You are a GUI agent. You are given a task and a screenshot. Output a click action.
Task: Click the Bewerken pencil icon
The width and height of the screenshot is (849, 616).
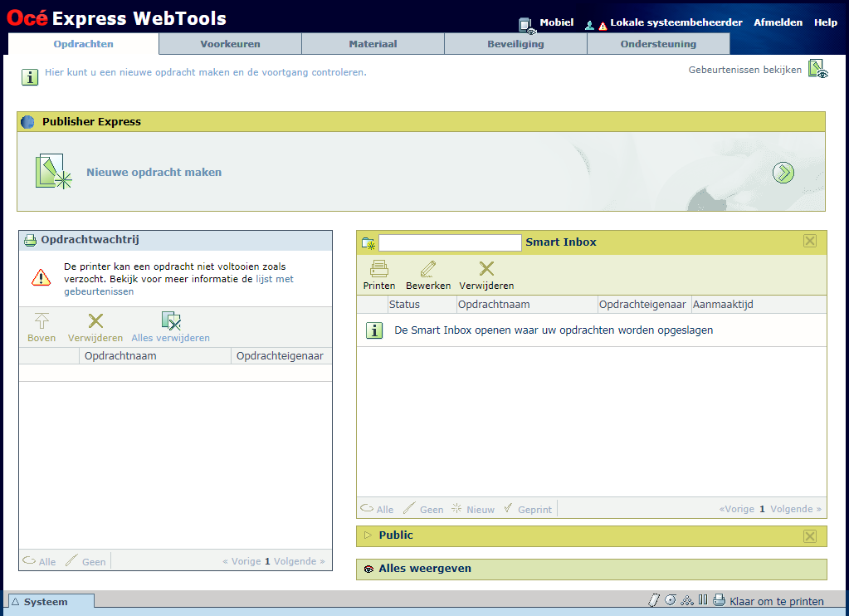pos(427,269)
